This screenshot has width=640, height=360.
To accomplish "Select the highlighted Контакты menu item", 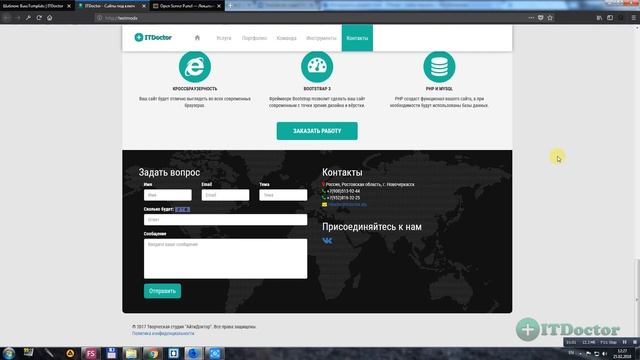I will (x=357, y=38).
